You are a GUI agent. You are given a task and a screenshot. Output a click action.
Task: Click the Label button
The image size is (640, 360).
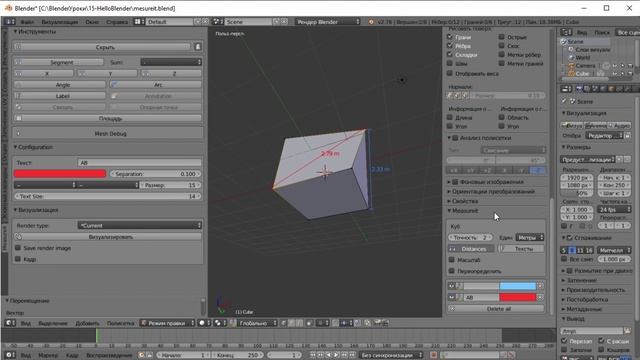coord(60,96)
